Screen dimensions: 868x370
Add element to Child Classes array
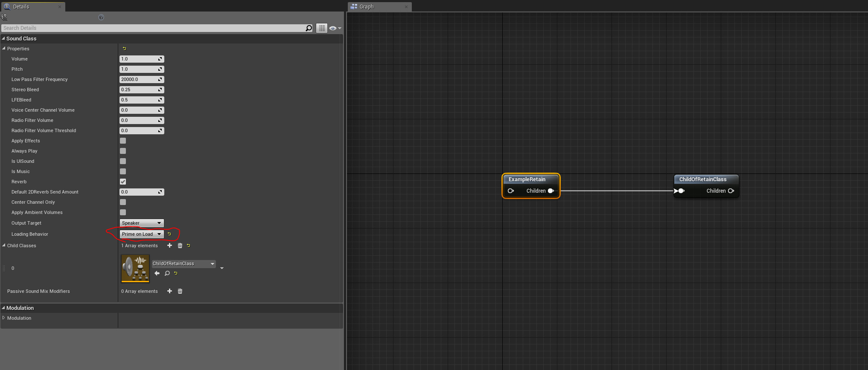click(x=169, y=246)
